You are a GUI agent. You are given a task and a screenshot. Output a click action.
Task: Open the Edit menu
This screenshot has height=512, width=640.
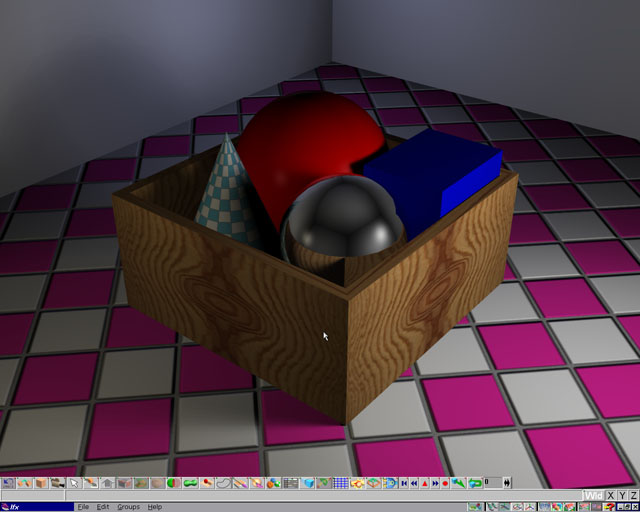click(102, 507)
